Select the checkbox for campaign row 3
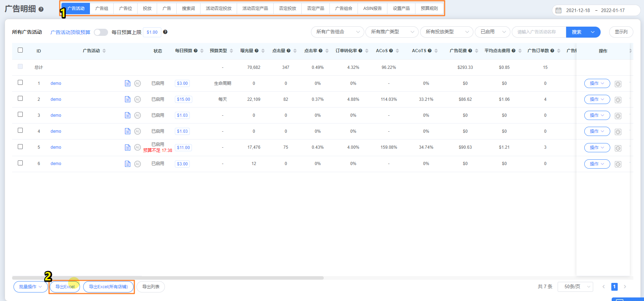 click(x=20, y=114)
